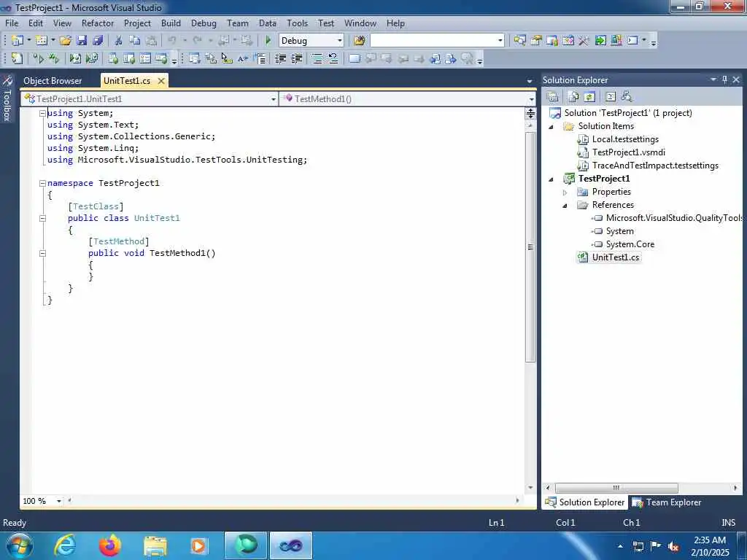Select the Solution Explorer bottom tab

click(x=585, y=502)
